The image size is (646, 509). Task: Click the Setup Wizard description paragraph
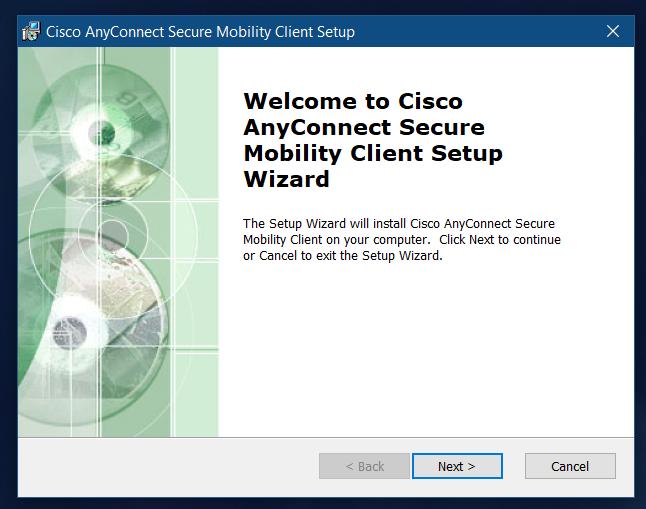point(402,239)
